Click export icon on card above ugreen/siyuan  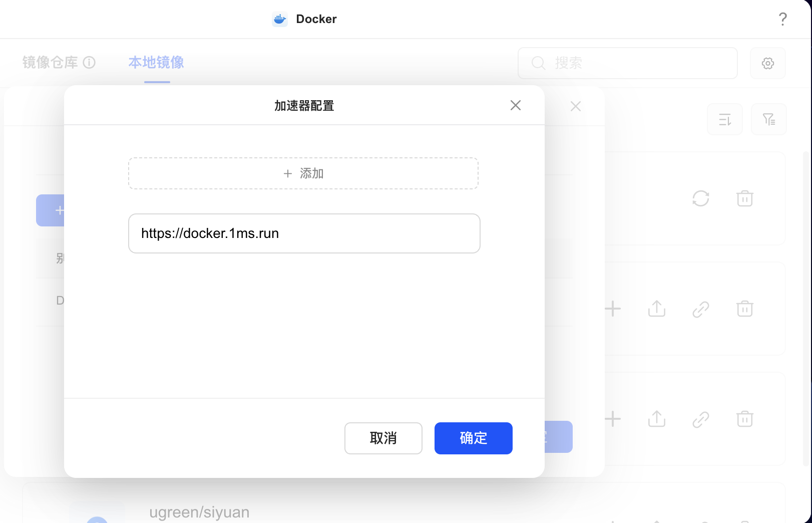point(657,419)
